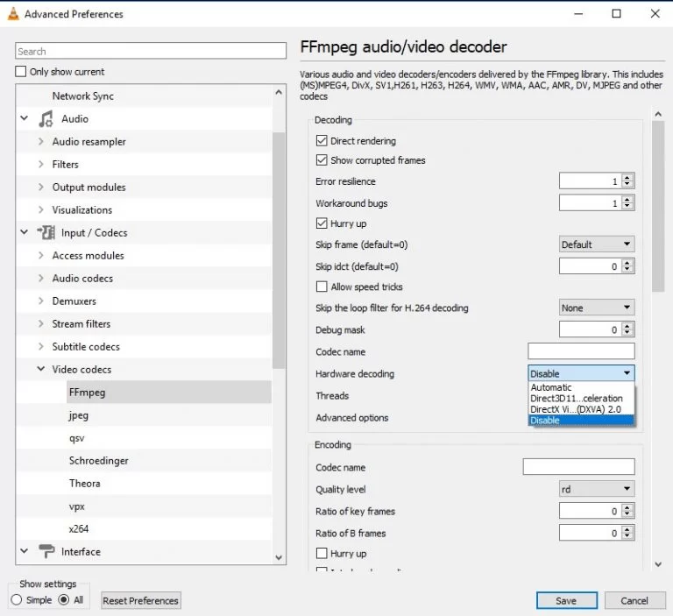Click the VLC cone title bar icon
This screenshot has width=673, height=616.
coord(12,14)
